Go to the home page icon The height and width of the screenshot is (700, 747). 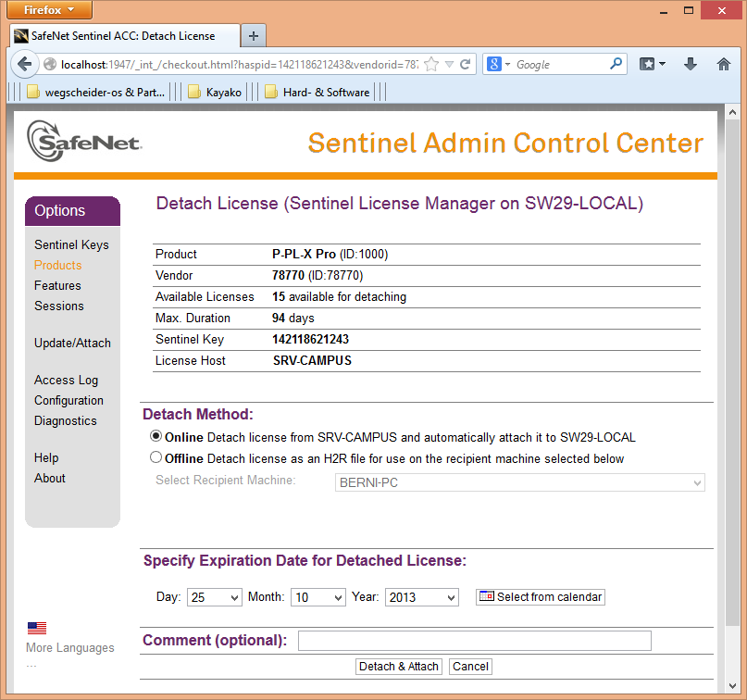pyautogui.click(x=724, y=64)
